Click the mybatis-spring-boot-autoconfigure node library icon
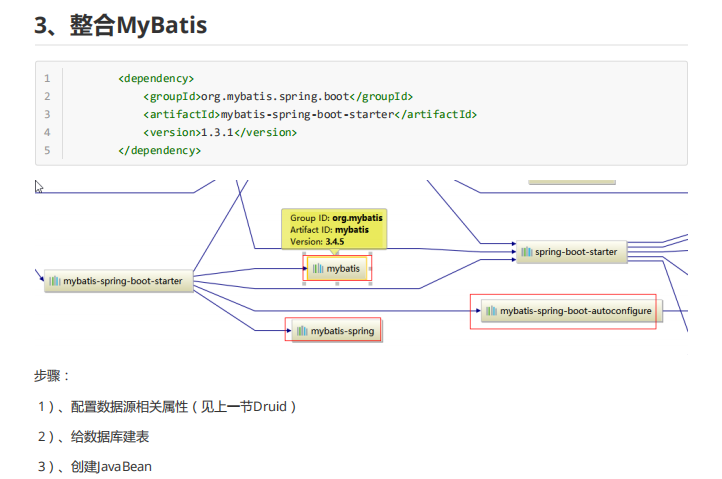This screenshot has width=722, height=479. [x=492, y=311]
